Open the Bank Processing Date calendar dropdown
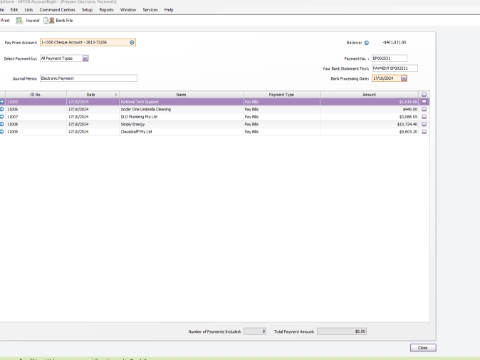 click(404, 78)
